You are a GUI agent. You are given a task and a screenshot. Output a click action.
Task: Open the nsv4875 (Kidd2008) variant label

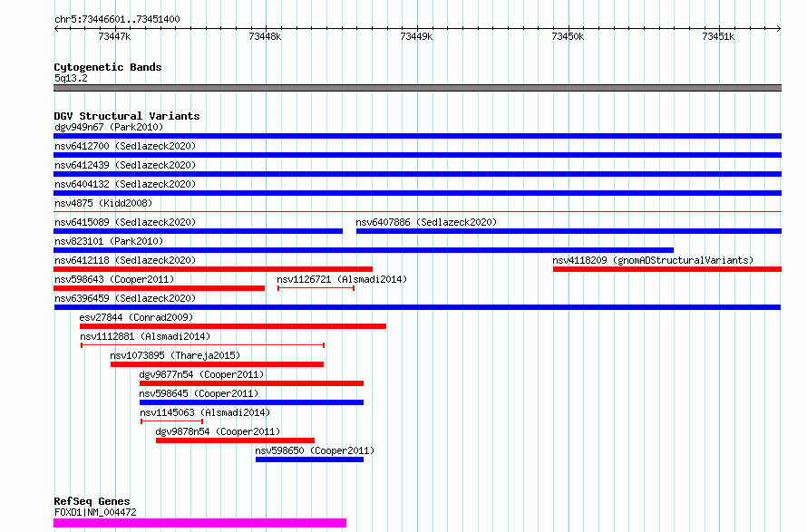pos(103,203)
